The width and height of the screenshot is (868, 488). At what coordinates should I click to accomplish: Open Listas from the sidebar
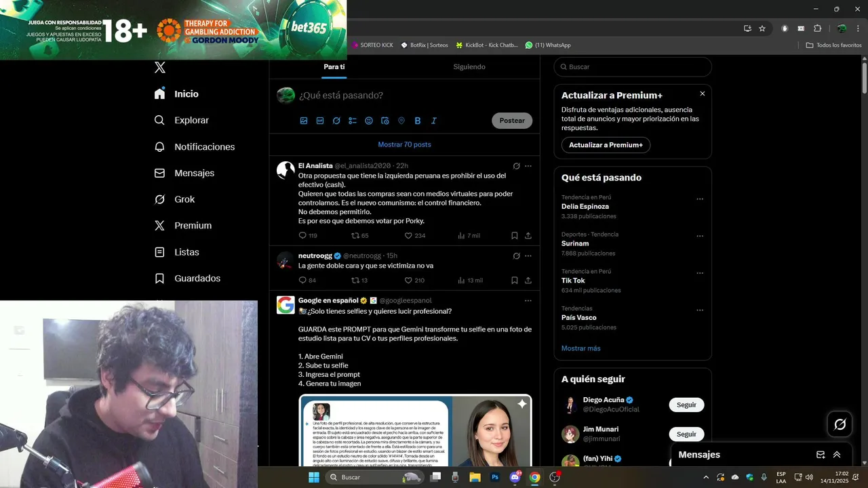[176, 252]
